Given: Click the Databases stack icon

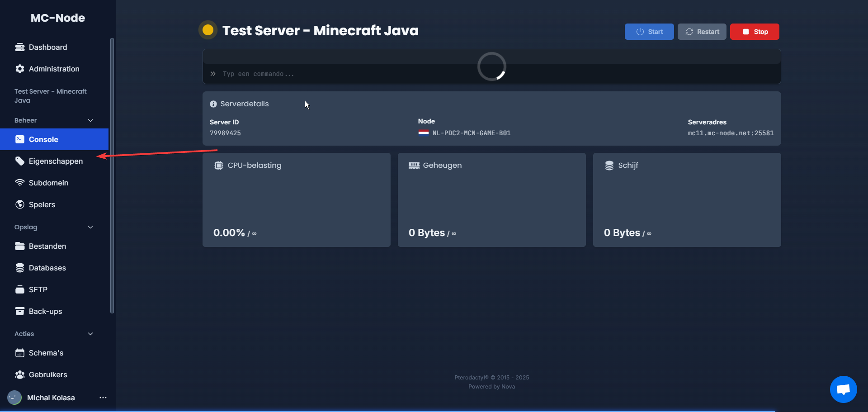Looking at the screenshot, I should pyautogui.click(x=20, y=268).
